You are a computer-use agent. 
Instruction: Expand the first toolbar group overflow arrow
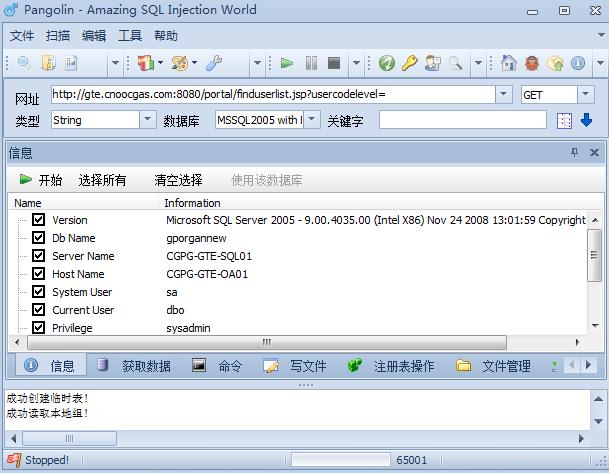coord(115,63)
